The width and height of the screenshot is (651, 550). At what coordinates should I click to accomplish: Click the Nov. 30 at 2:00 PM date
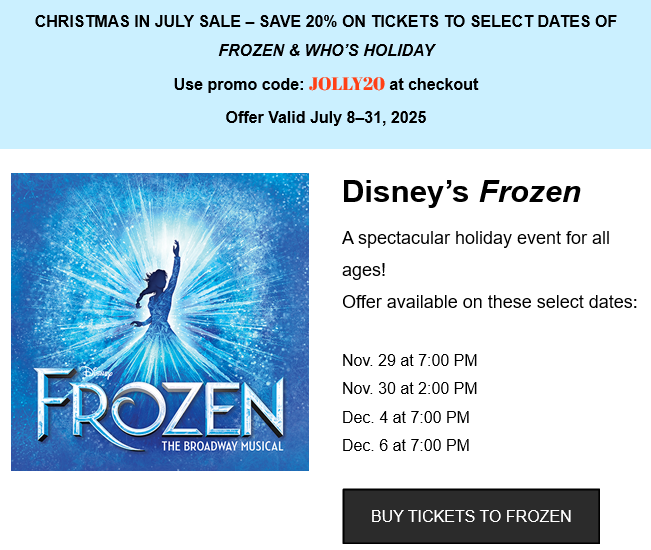click(409, 389)
